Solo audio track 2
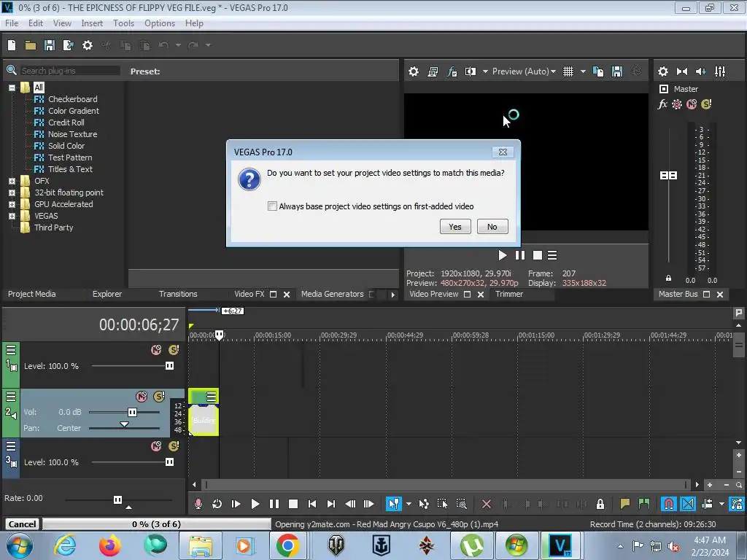The height and width of the screenshot is (560, 747). 159,396
